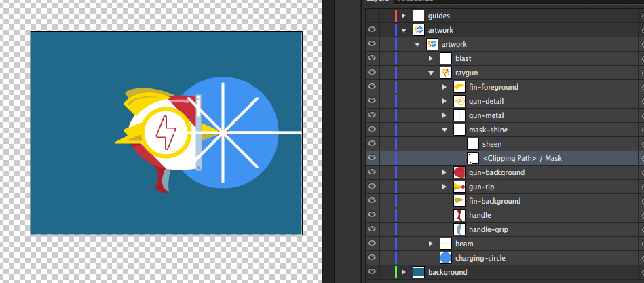This screenshot has height=283, width=644.
Task: Hide the raygun group
Action: coord(372,73)
